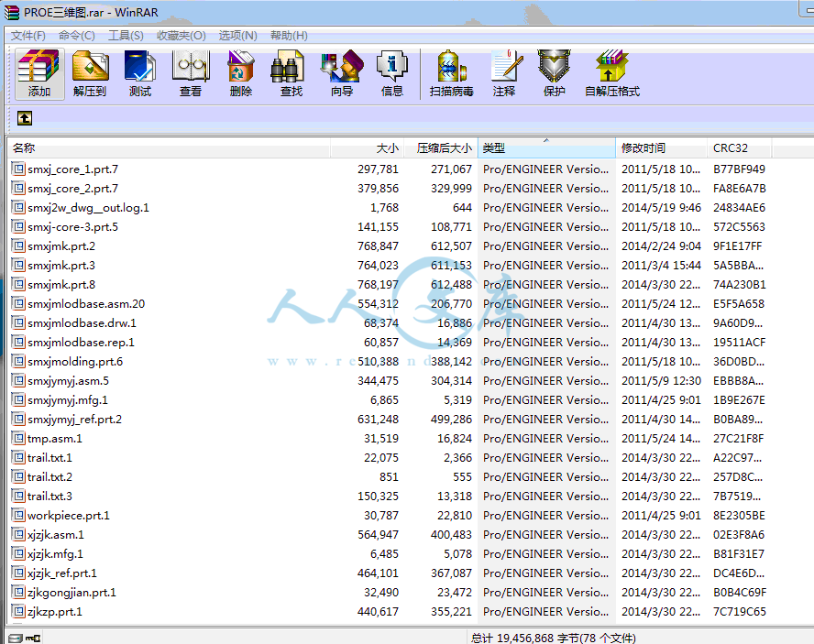Click the 添加 (Add) toolbar icon
Image resolution: width=814 pixels, height=644 pixels.
click(39, 73)
